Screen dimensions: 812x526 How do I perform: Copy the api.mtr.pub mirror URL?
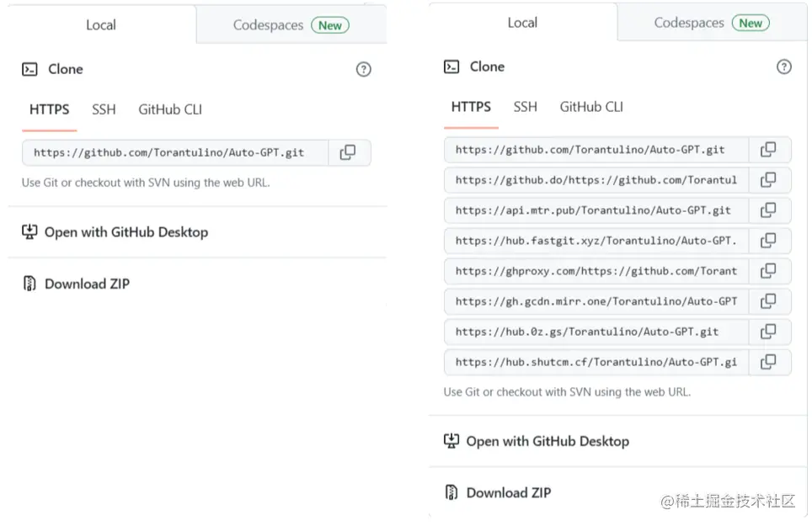click(768, 210)
